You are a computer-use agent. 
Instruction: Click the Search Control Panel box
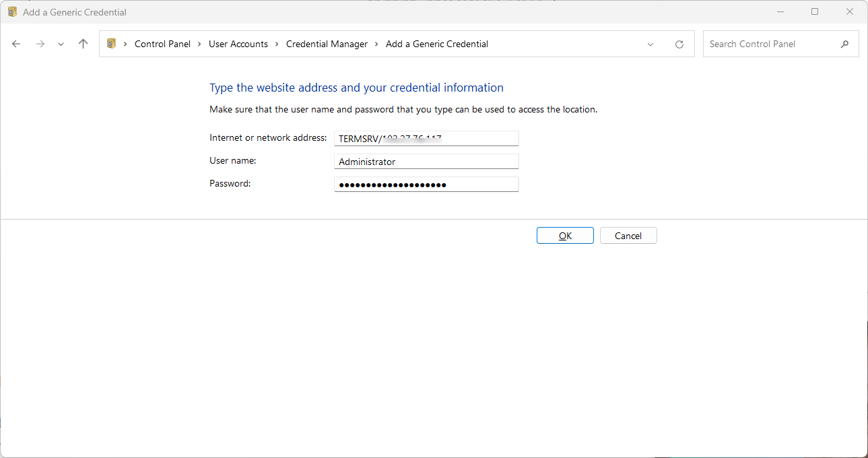[x=771, y=44]
